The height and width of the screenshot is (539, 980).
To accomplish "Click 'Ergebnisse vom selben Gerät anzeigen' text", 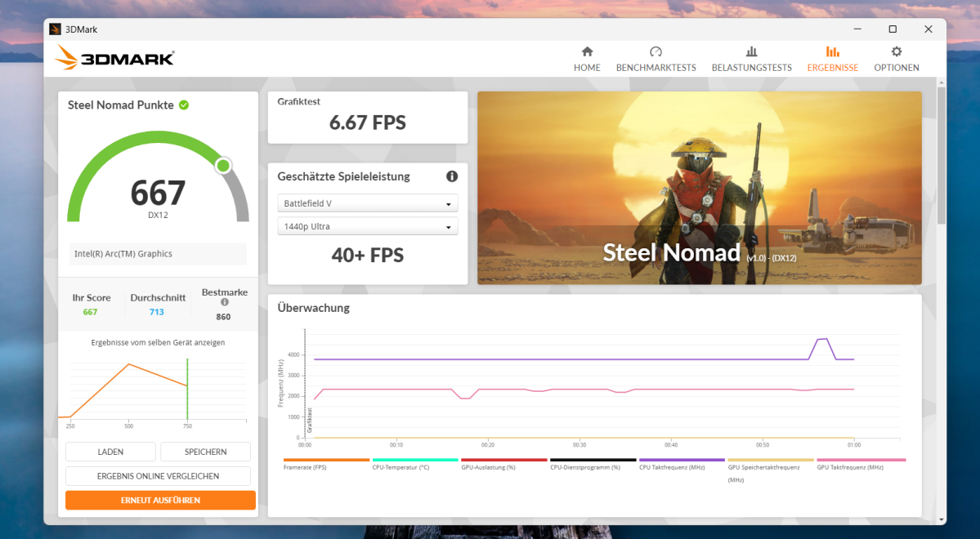I will tap(158, 342).
